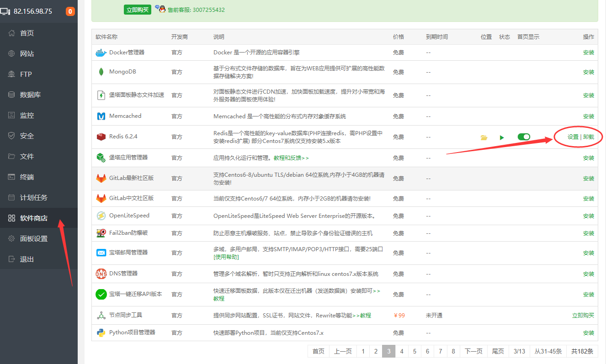Screen dimensions: 606x364
Task: Click the 堡塔面板静态文件加速 icon
Action: coord(101,95)
